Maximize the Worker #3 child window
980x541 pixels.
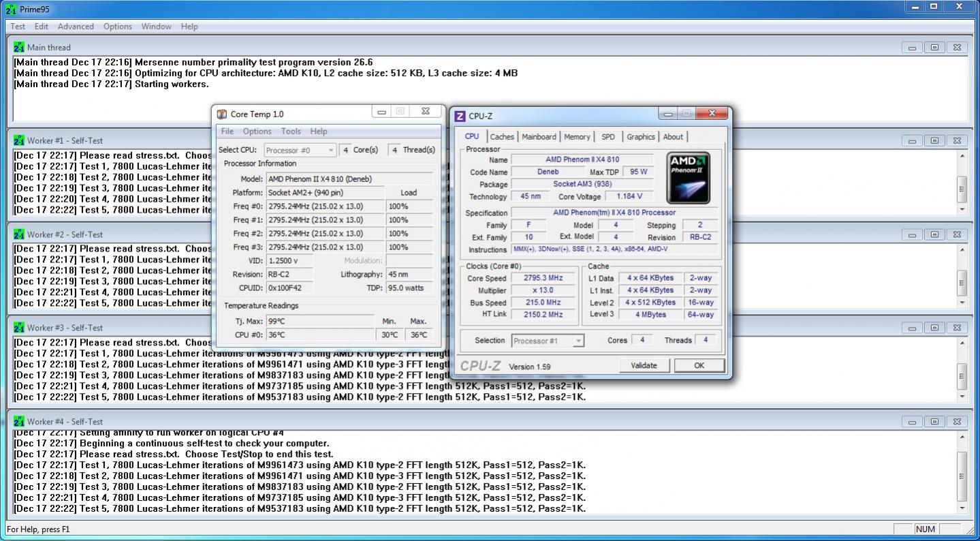point(934,328)
